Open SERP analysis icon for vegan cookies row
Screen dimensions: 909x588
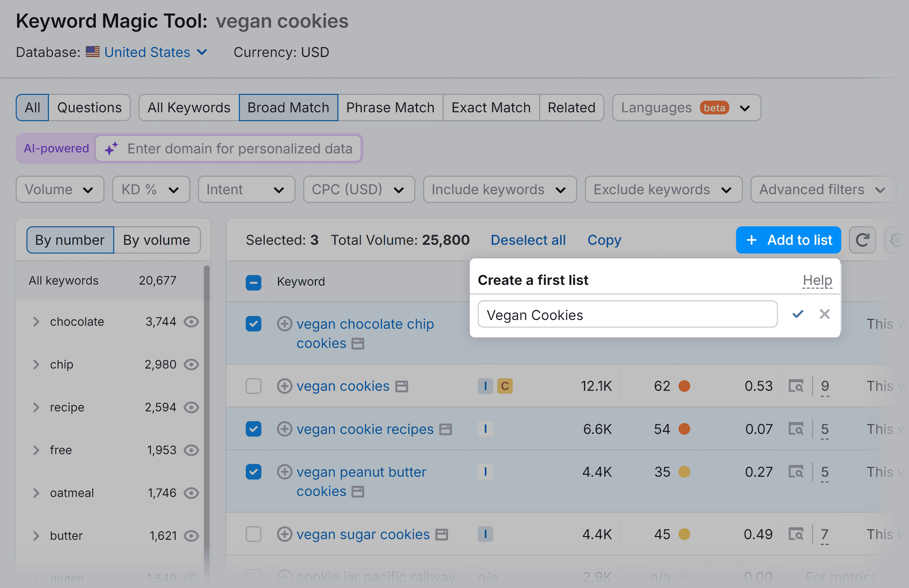click(796, 386)
